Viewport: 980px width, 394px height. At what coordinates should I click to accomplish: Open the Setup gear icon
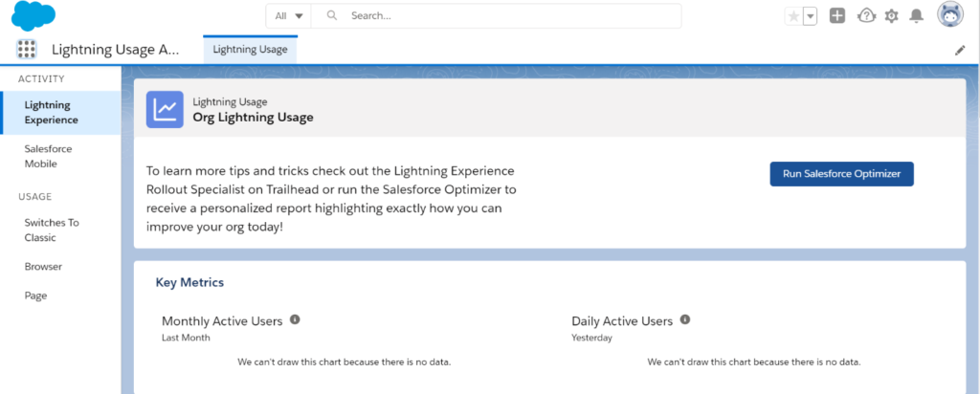(891, 16)
